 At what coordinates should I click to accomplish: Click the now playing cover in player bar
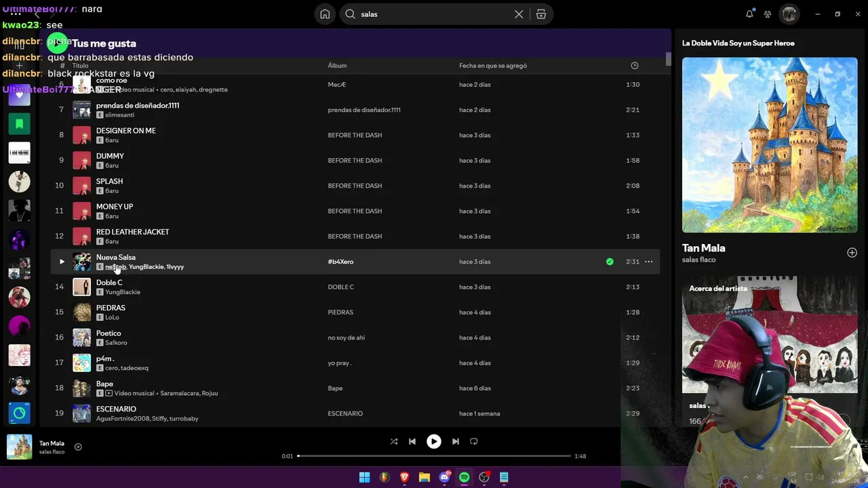19,447
